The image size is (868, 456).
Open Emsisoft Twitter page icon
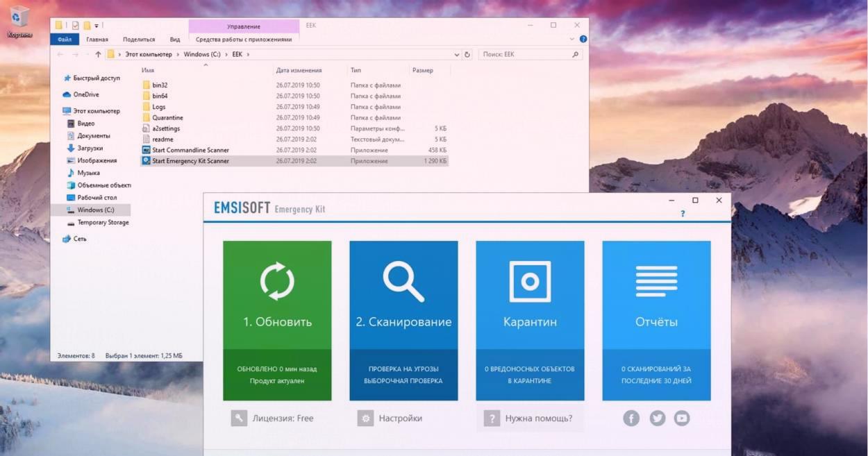[x=657, y=418]
